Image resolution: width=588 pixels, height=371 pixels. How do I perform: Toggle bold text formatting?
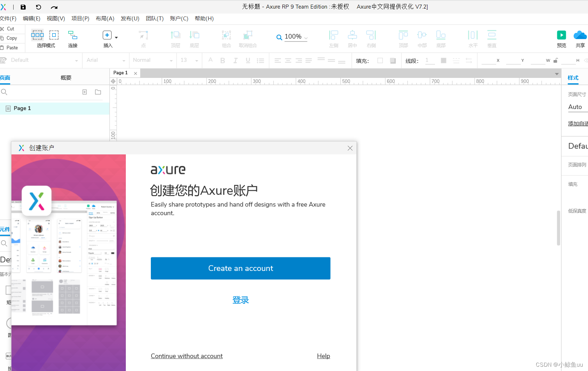pyautogui.click(x=222, y=60)
